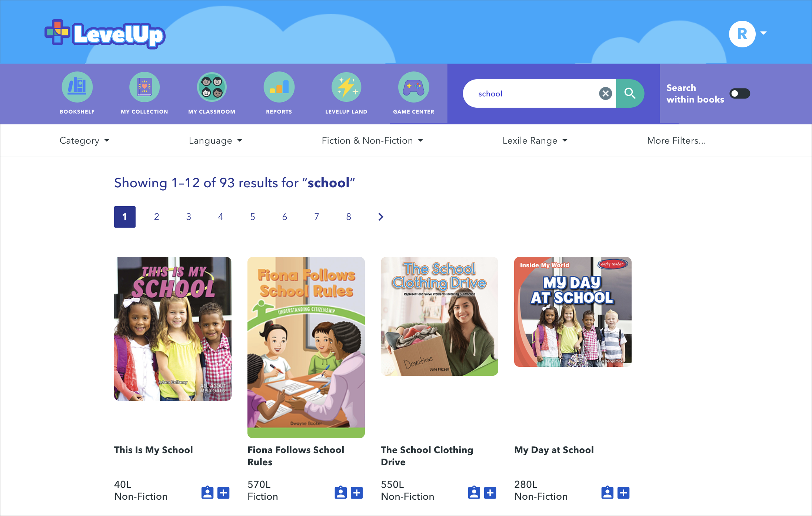Switch to the Game Center tab
The width and height of the screenshot is (812, 516).
click(x=413, y=93)
